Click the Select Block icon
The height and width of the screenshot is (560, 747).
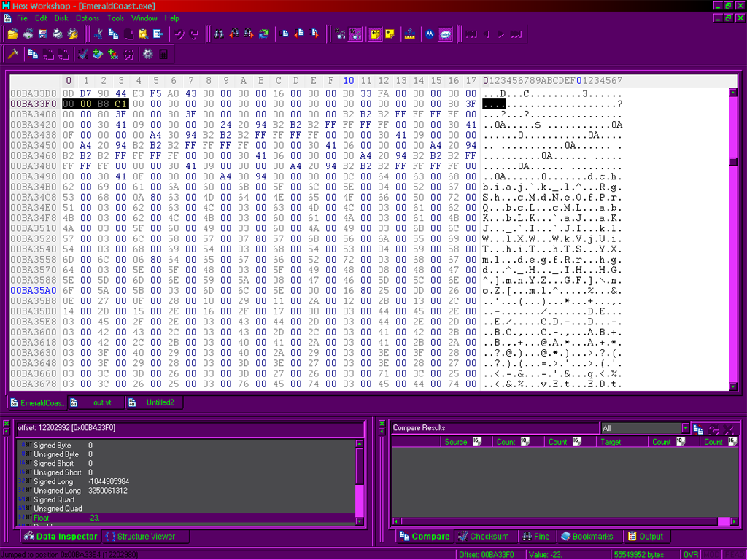[158, 34]
